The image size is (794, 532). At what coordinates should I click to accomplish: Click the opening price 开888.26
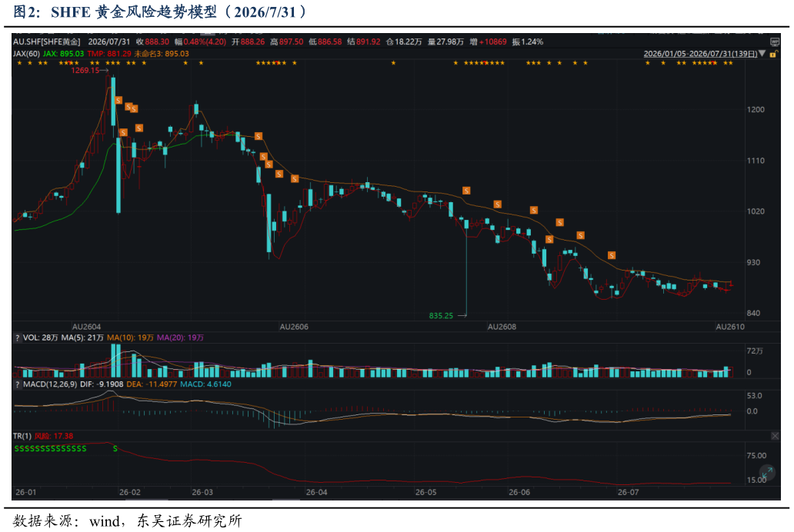click(248, 42)
